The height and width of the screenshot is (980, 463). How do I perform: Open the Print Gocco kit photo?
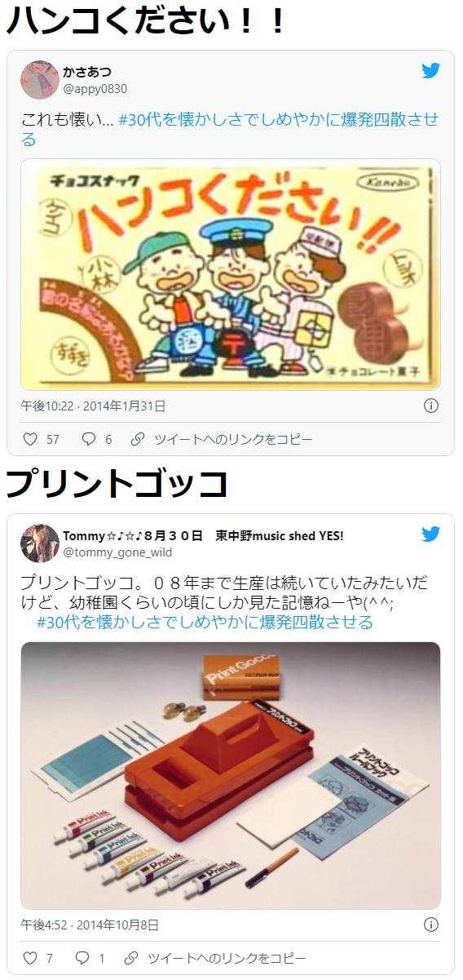(231, 775)
